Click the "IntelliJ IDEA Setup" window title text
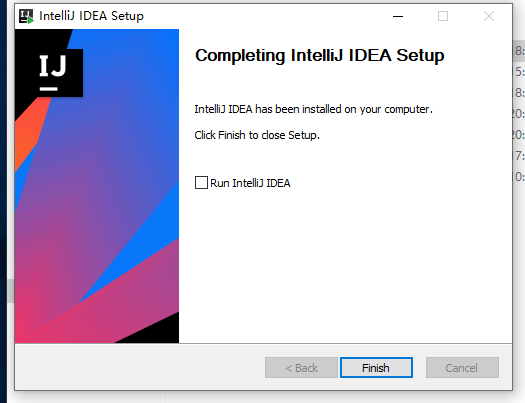 pyautogui.click(x=91, y=16)
